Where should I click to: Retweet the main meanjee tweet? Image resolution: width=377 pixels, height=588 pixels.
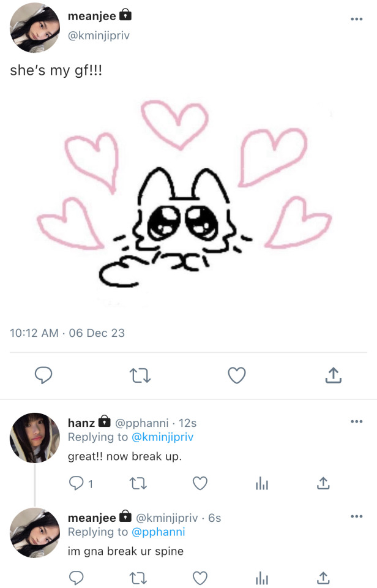140,375
